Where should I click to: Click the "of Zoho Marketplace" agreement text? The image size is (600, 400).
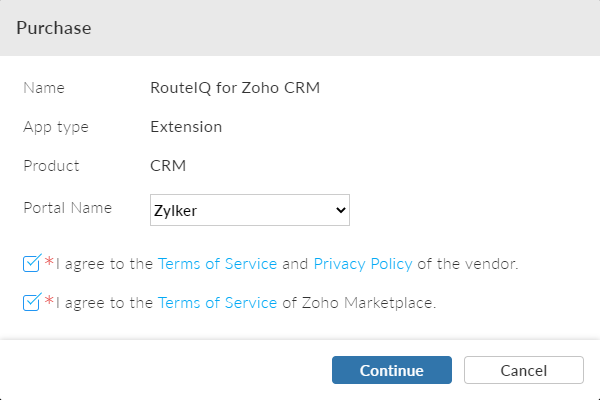tap(359, 302)
